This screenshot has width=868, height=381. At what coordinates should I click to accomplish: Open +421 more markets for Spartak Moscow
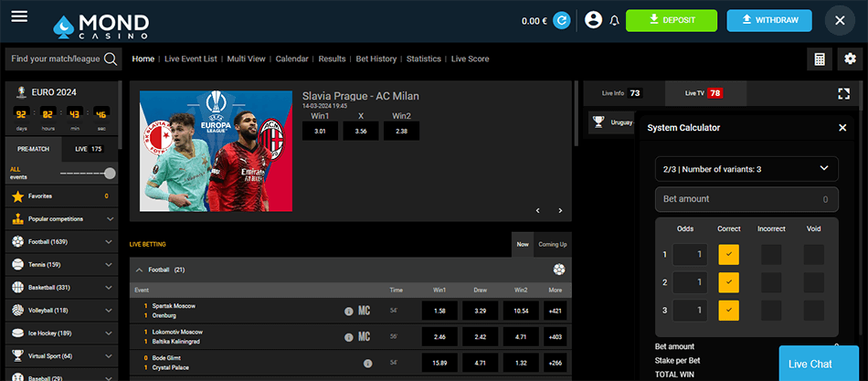(x=555, y=311)
